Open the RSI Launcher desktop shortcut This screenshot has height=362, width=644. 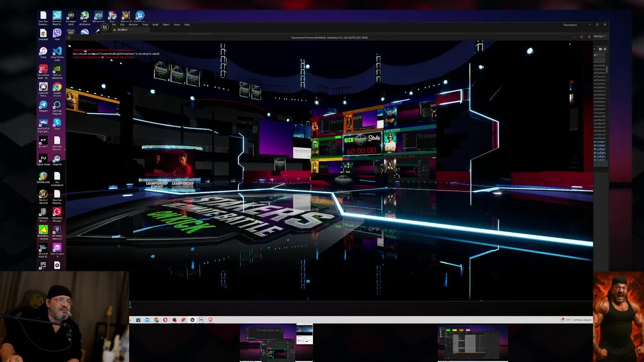click(98, 16)
